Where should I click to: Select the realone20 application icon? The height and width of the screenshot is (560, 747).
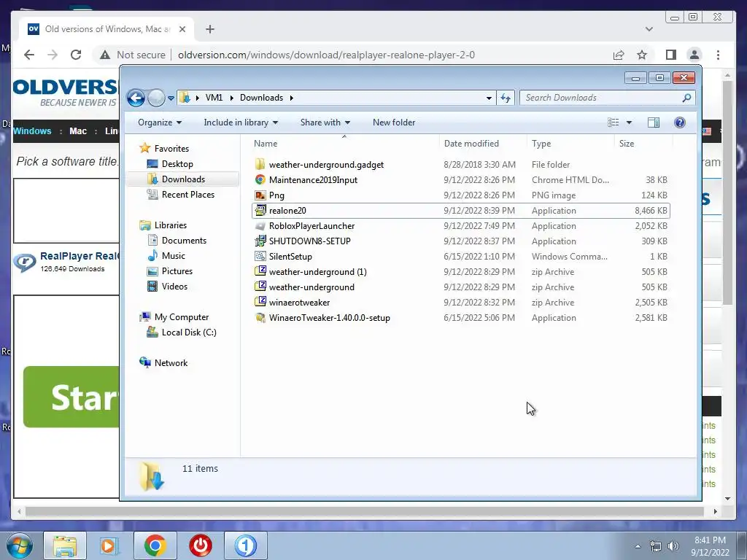[x=260, y=211]
